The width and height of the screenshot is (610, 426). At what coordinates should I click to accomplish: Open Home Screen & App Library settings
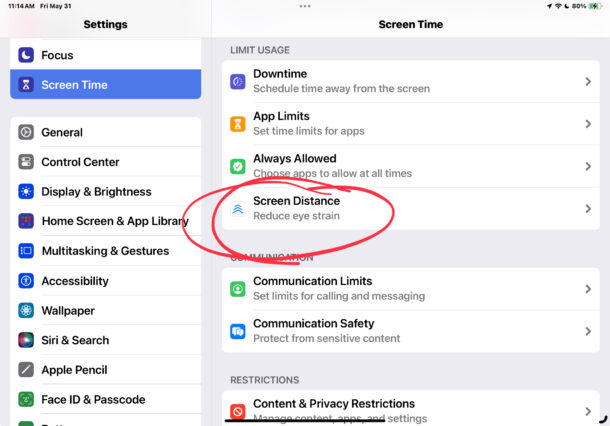[105, 221]
